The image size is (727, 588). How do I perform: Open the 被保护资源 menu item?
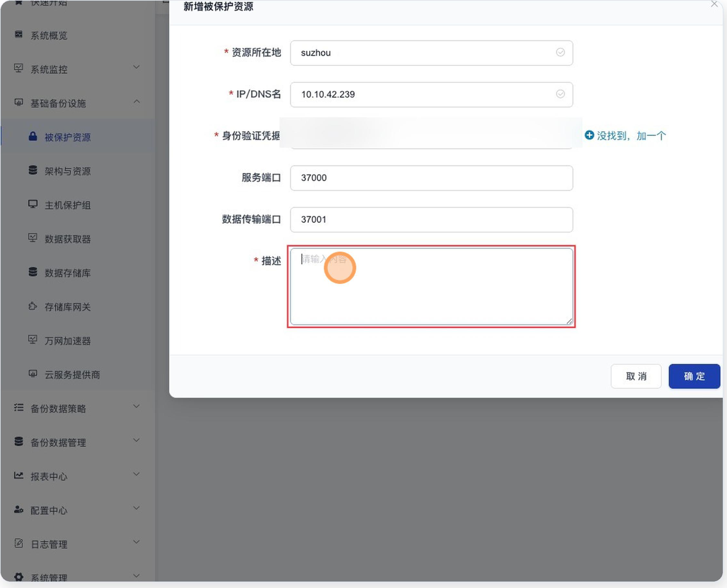(x=78, y=137)
